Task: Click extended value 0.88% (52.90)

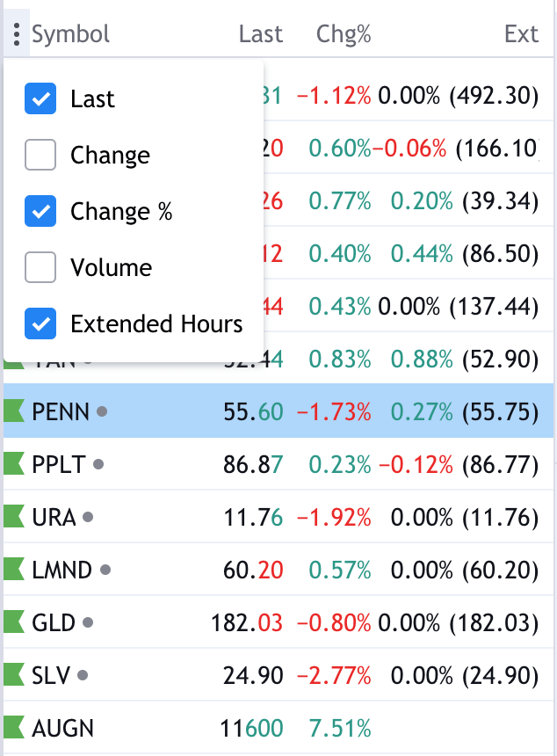Action: 465,360
